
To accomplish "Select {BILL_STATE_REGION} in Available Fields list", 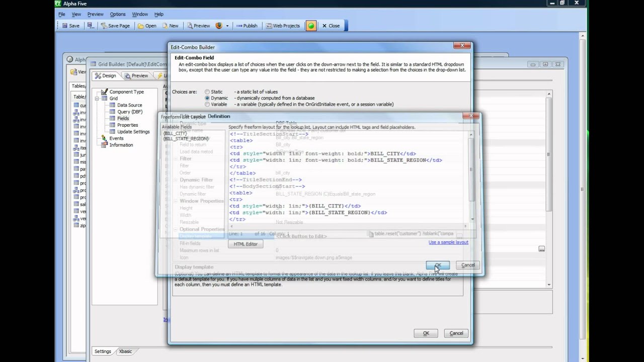I will point(186,139).
